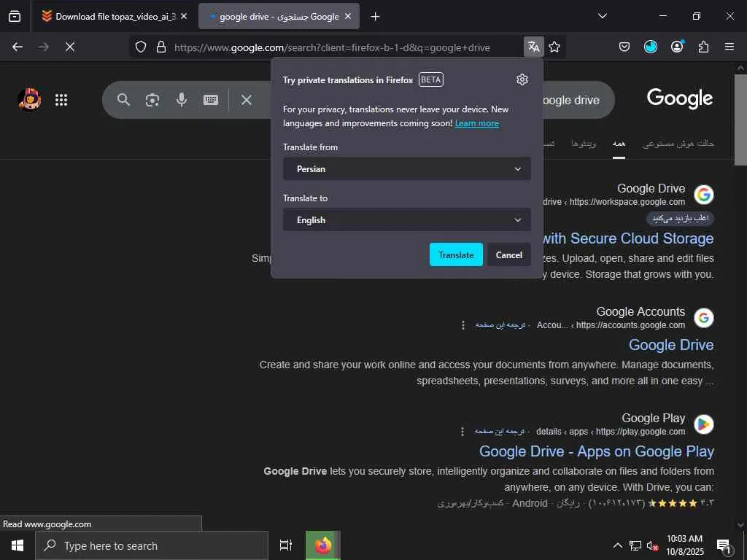Click the search magnifier icon in Google
The image size is (747, 560).
[x=123, y=99]
